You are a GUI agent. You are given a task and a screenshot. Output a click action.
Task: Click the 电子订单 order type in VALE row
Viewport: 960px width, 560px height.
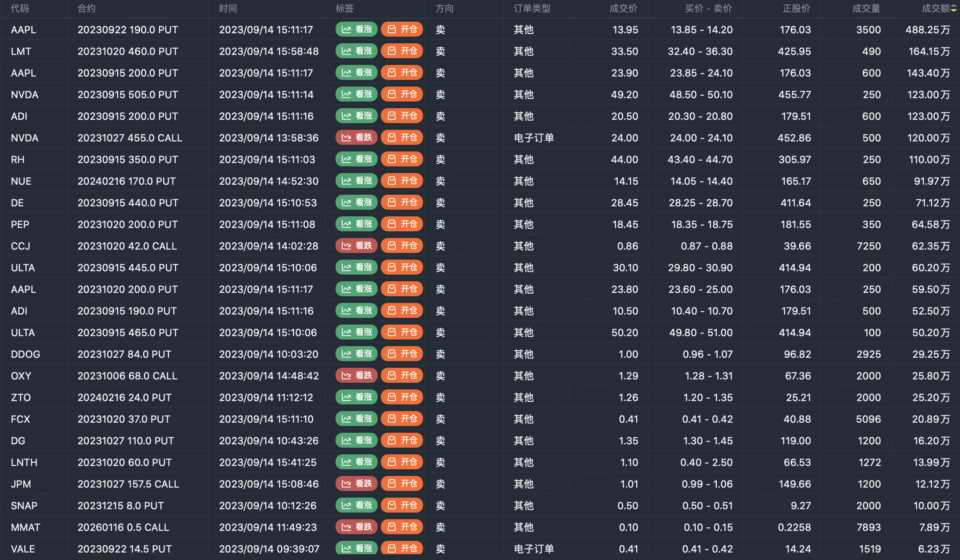[534, 549]
